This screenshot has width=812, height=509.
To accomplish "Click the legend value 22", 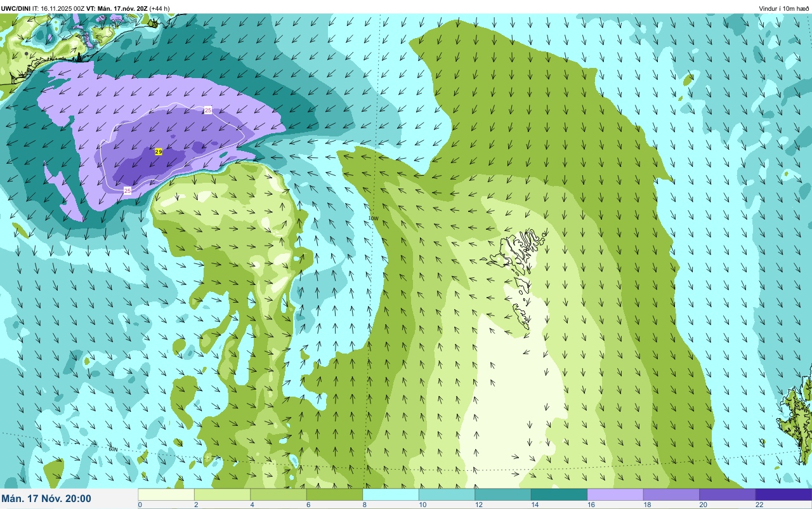I will pyautogui.click(x=759, y=505).
